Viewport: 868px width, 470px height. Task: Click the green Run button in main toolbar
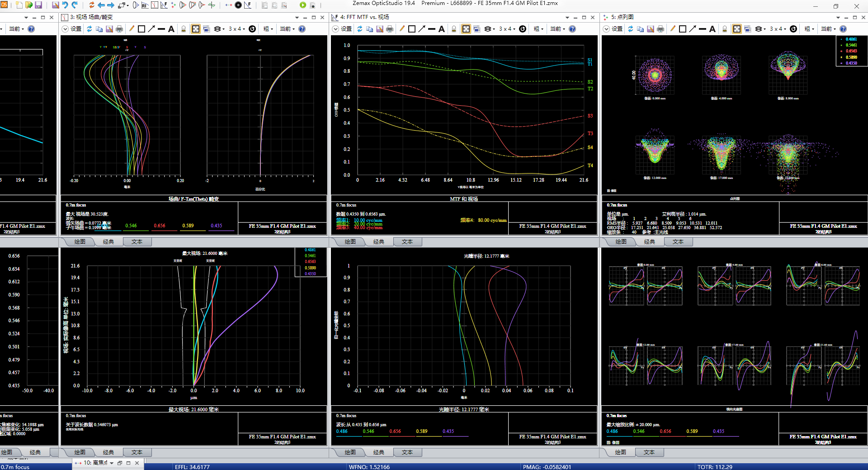302,5
